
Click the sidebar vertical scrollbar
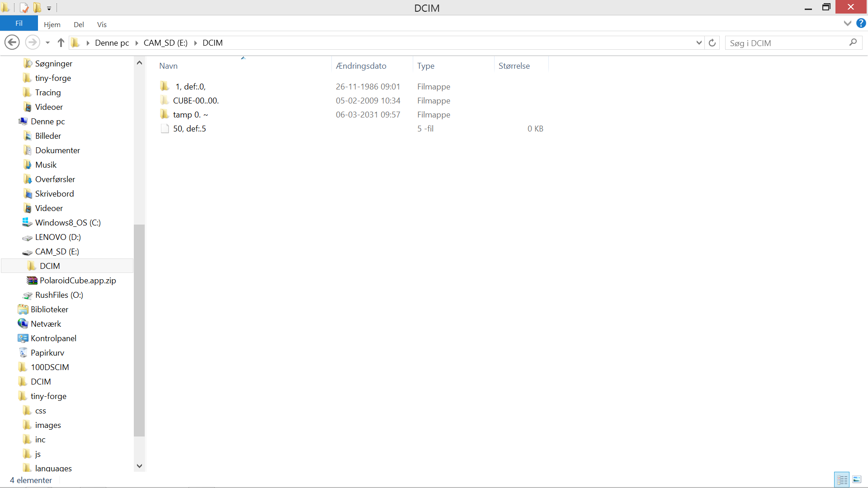pos(139,330)
